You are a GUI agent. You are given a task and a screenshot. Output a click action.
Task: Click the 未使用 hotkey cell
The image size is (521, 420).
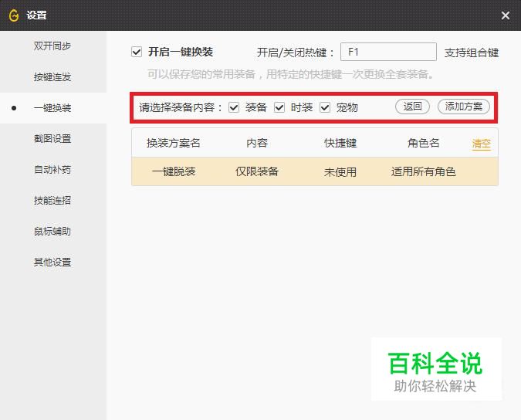340,172
